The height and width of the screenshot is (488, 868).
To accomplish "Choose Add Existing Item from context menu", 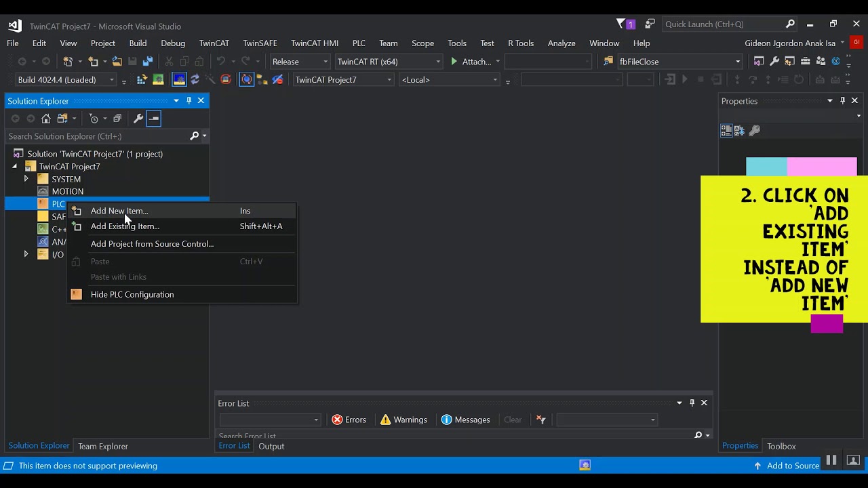I will pos(182,226).
